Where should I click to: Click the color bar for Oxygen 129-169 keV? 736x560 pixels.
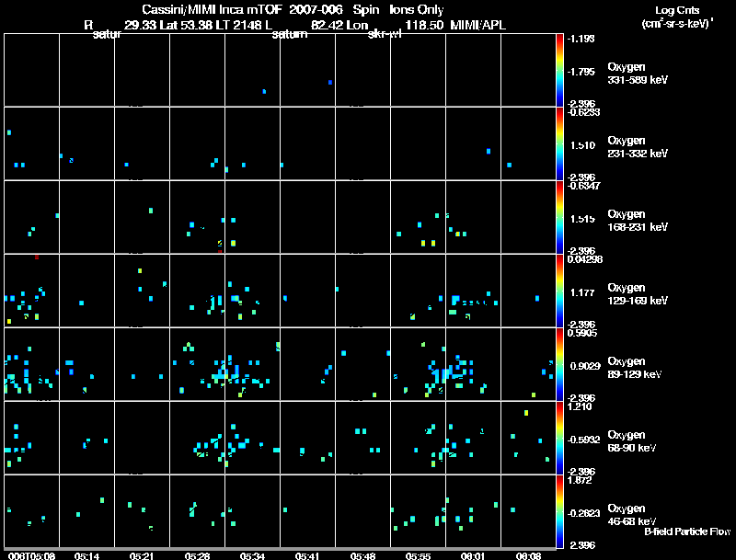point(559,291)
